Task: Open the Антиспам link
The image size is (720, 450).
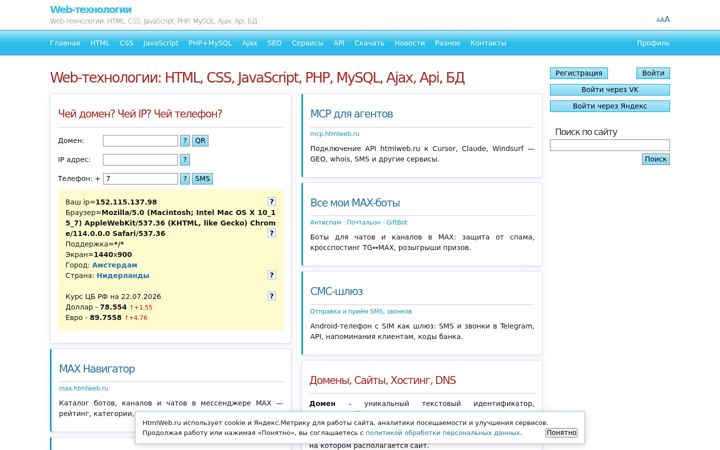Action: [x=326, y=222]
